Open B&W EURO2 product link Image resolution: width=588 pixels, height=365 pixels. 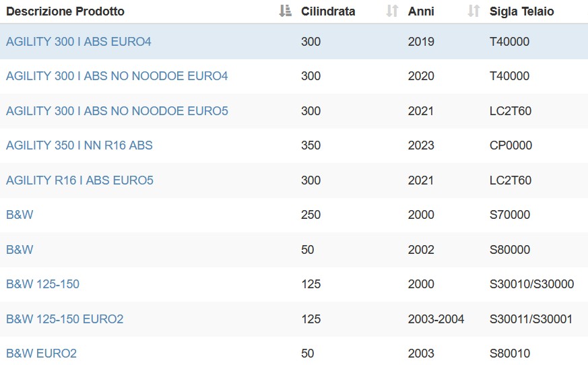pos(41,354)
